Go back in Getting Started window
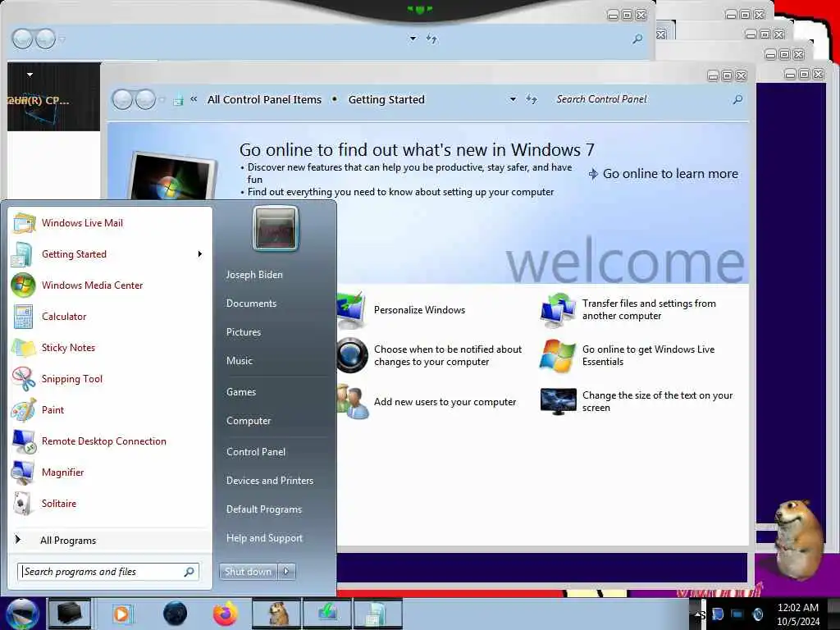Screen dimensions: 840x630 (123, 99)
